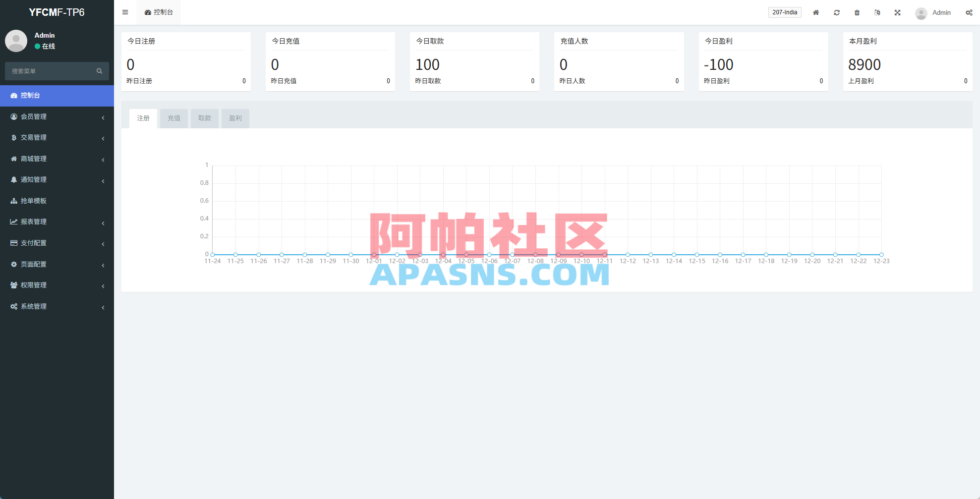Click the bitcoin icon beside 交易管理
980x499 pixels.
pos(14,138)
